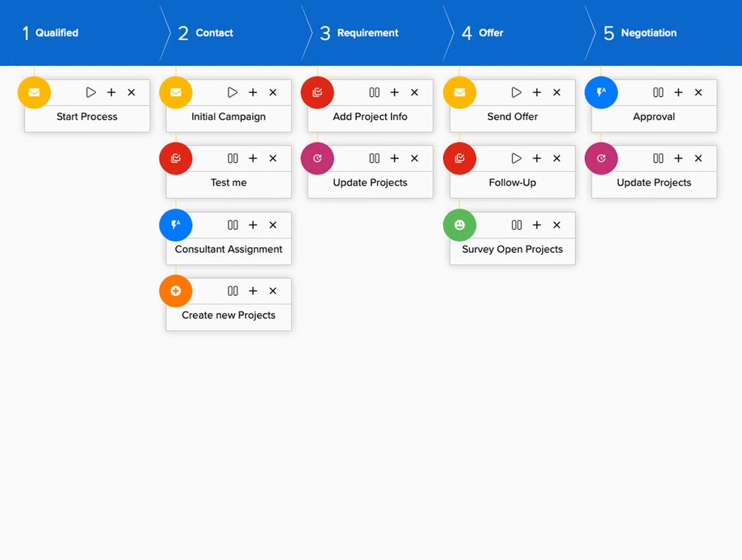Viewport: 742px width, 560px height.
Task: Pause the Survey Open Projects action
Action: tap(517, 224)
